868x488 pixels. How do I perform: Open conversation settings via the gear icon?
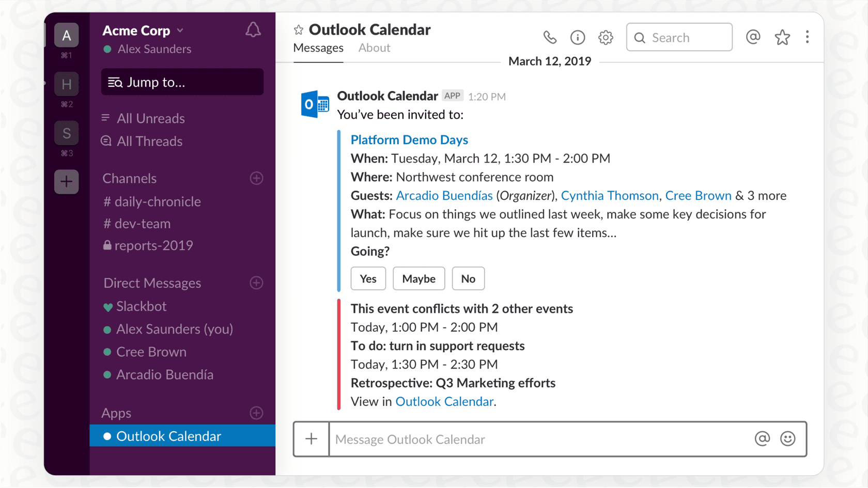pos(605,37)
